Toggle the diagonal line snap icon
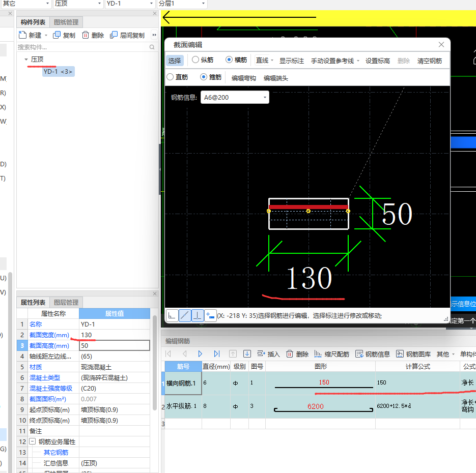The image size is (476, 473). tap(185, 316)
